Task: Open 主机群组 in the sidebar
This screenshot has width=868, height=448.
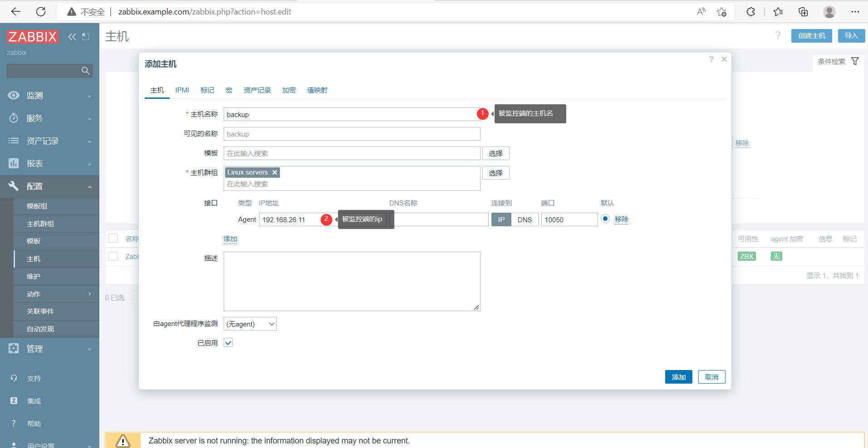Action: tap(57, 224)
